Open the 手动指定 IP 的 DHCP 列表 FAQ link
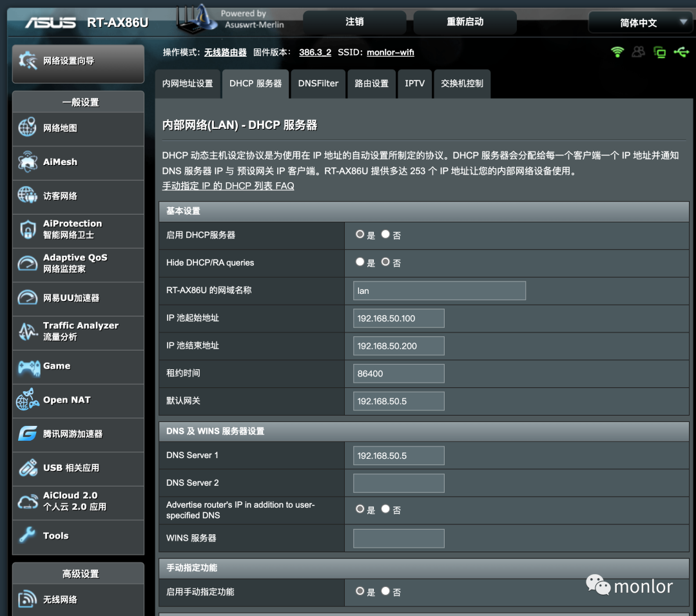 [227, 186]
